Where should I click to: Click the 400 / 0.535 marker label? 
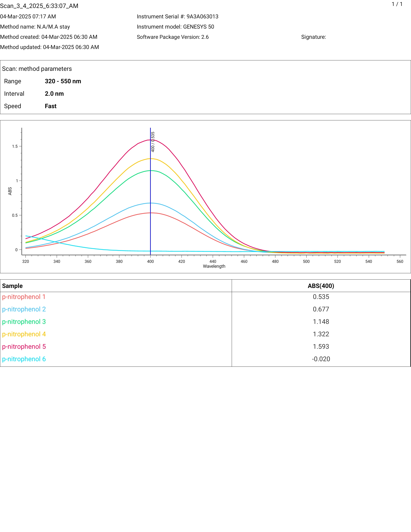(153, 142)
